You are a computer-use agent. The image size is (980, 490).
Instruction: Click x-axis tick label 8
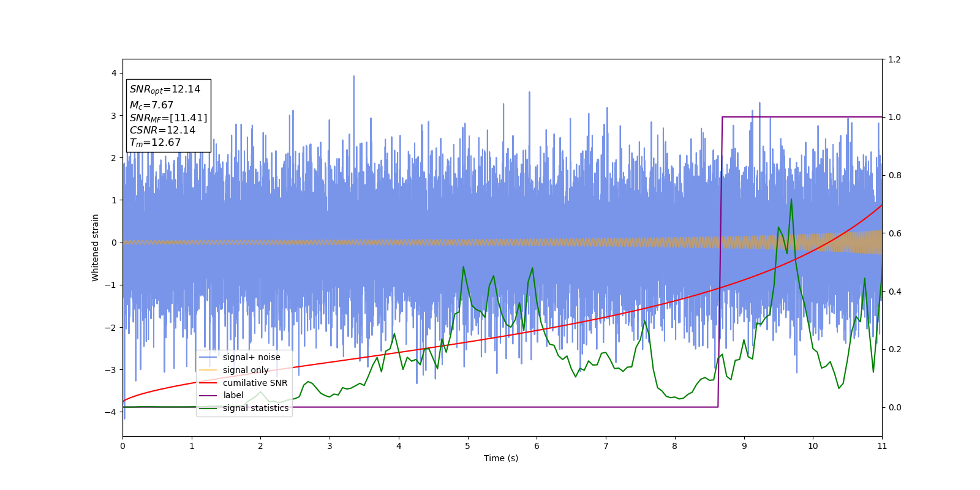coord(675,446)
